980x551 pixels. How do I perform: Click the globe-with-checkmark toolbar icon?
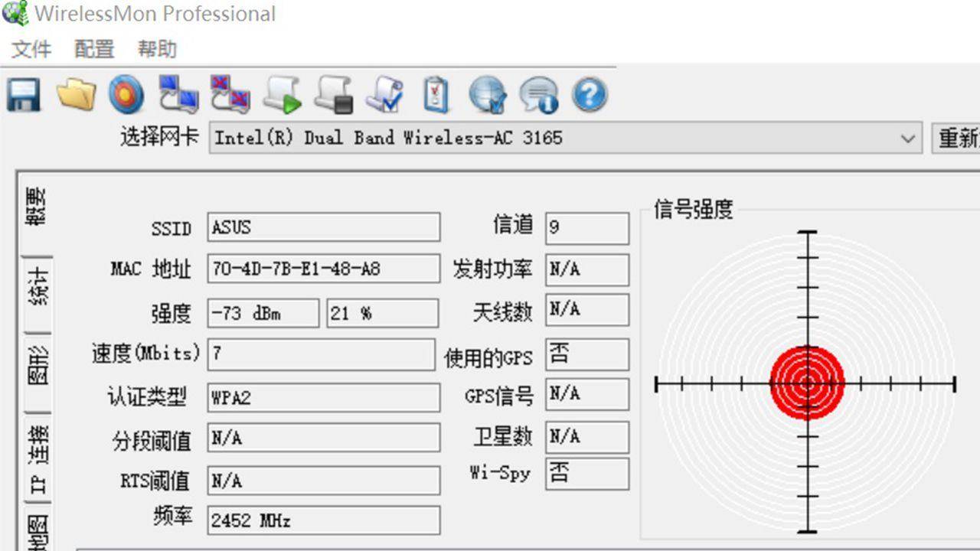488,93
